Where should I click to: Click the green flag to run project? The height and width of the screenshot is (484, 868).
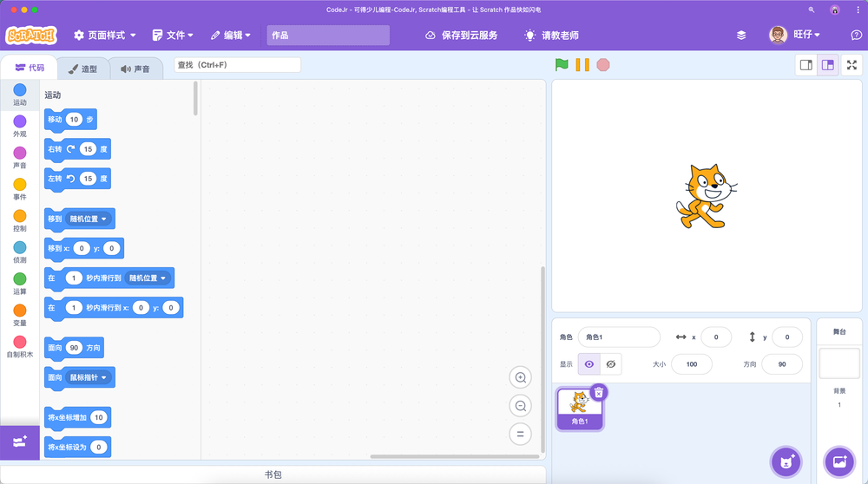pyautogui.click(x=562, y=65)
